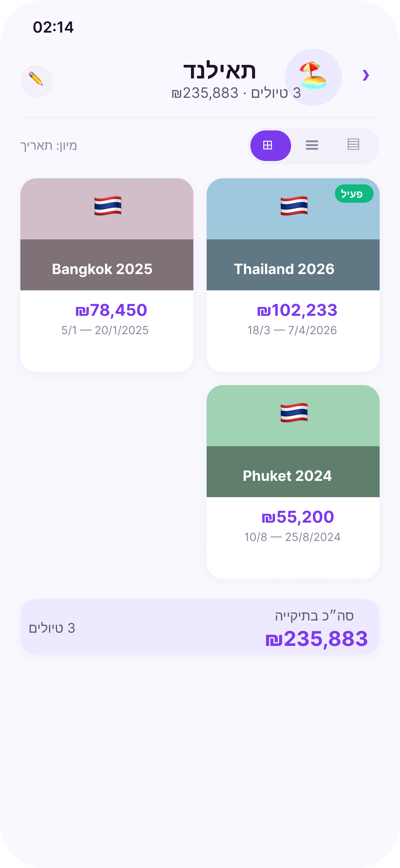
Task: Tap the pencil edit icon
Action: pyautogui.click(x=36, y=81)
